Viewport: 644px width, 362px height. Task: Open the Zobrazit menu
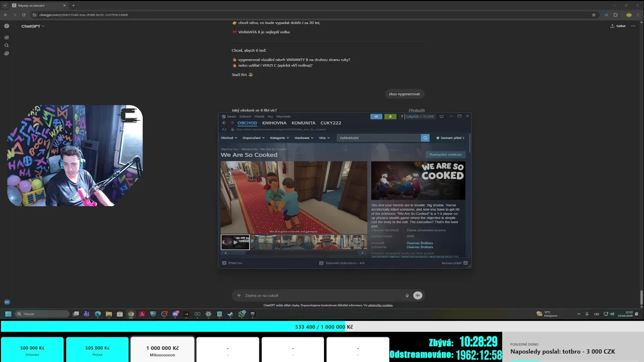tap(245, 116)
